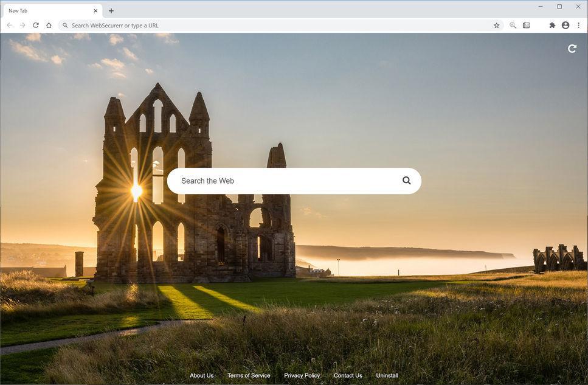Select the New Tab tab
The width and height of the screenshot is (588, 385).
click(52, 11)
